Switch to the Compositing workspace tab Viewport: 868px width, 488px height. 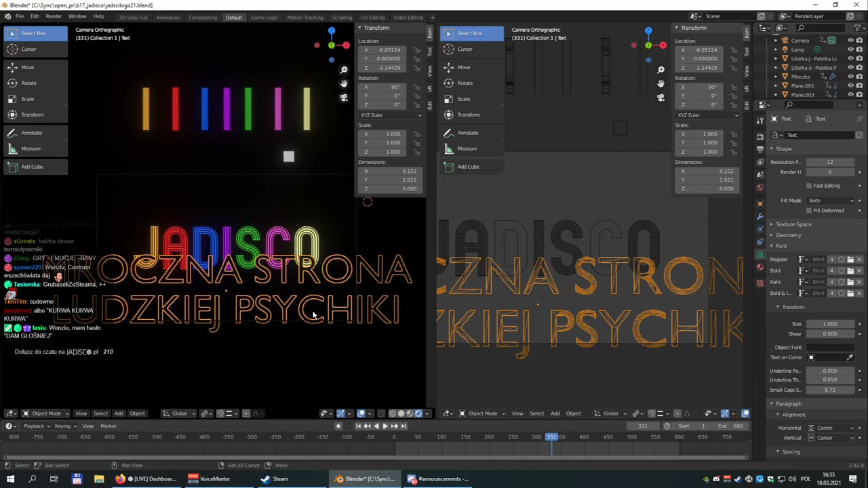[203, 17]
